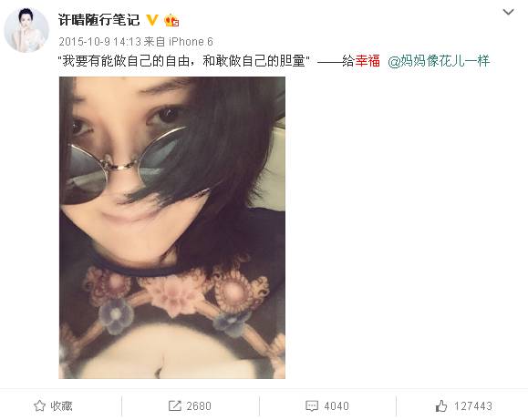This screenshot has height=420, width=528.
Task: Open the post options chevron menu
Action: (x=508, y=13)
